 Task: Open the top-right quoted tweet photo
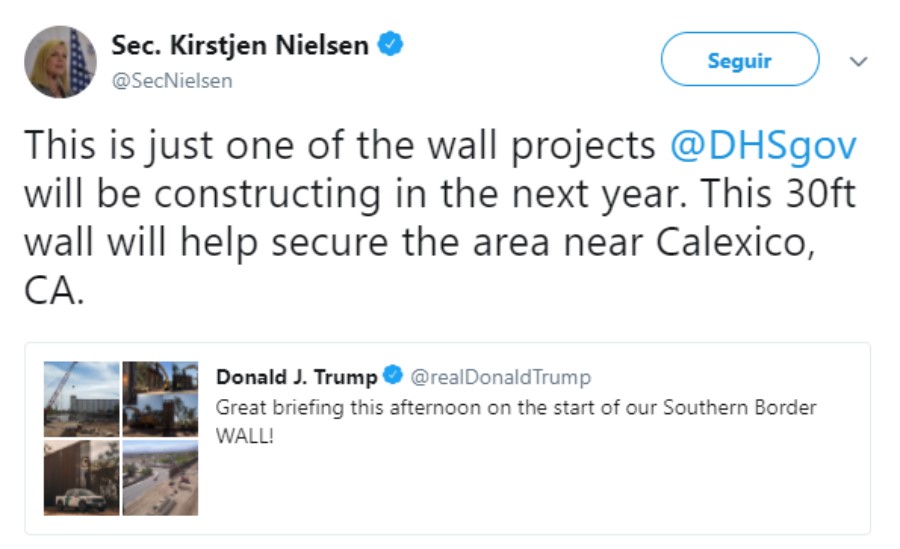[x=160, y=398]
